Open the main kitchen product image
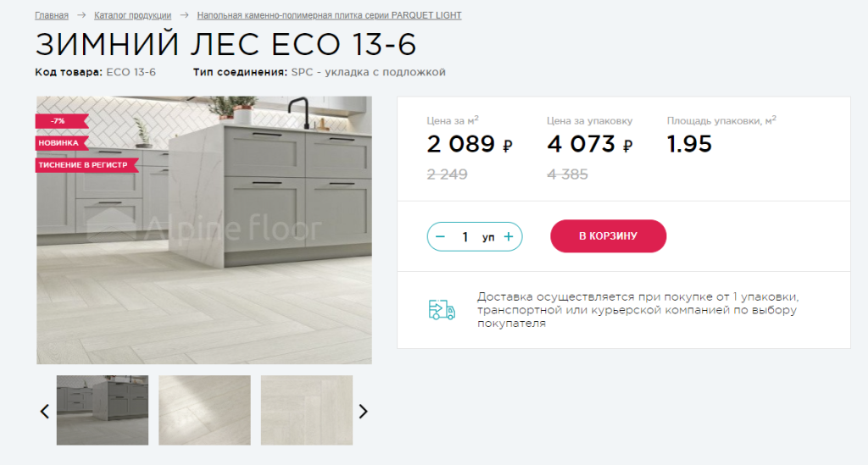This screenshot has width=868, height=465. pos(204,230)
